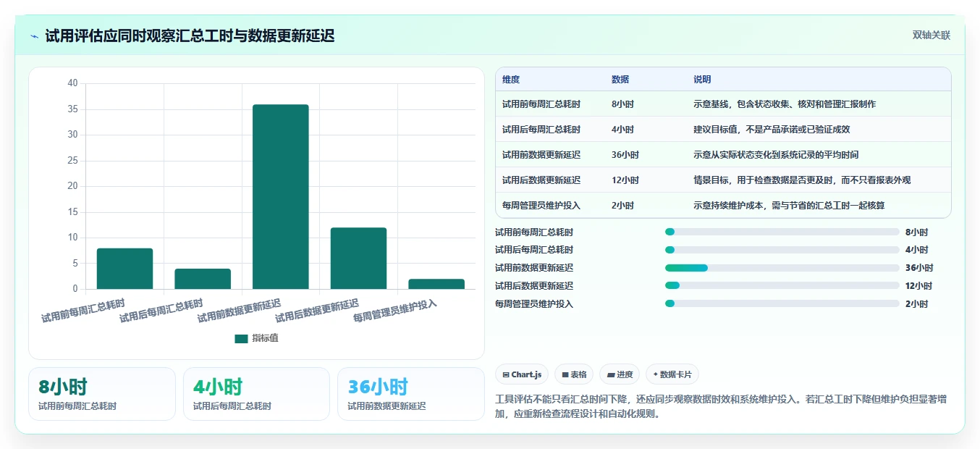Click the 36小时 label after the progress bar
This screenshot has height=449, width=980.
[x=918, y=268]
